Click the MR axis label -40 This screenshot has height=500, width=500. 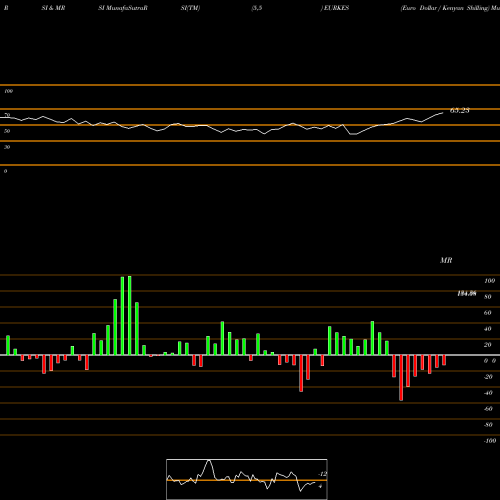point(488,393)
